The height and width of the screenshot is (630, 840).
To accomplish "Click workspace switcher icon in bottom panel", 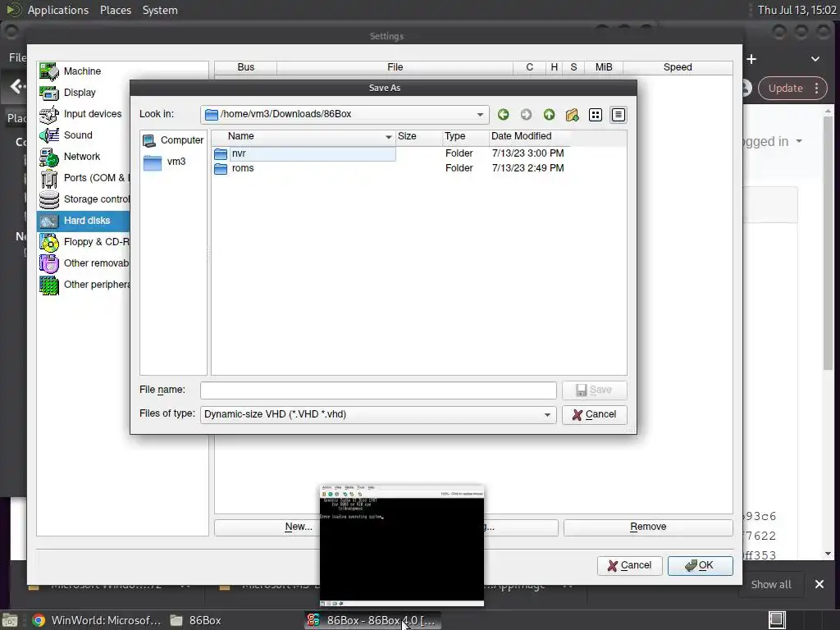I will pyautogui.click(x=777, y=620).
